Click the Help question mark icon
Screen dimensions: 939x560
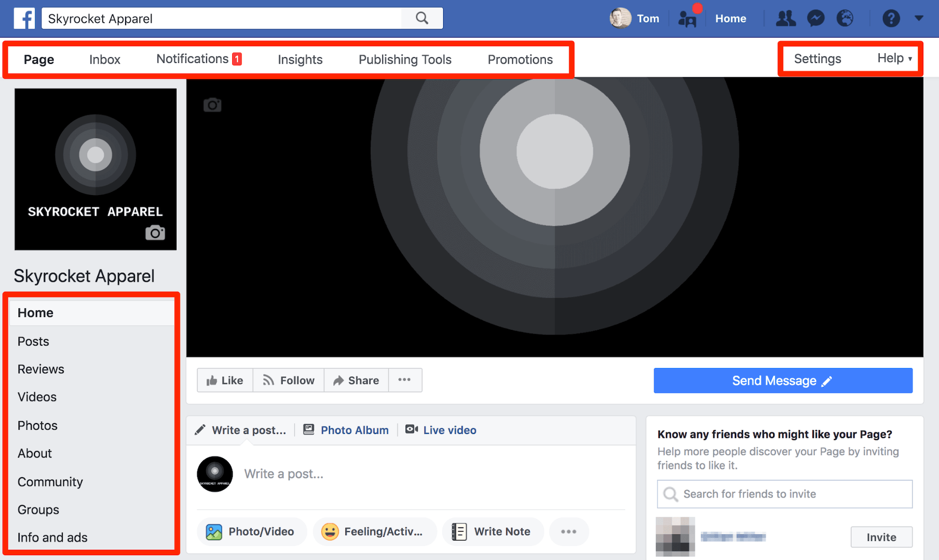click(x=891, y=18)
